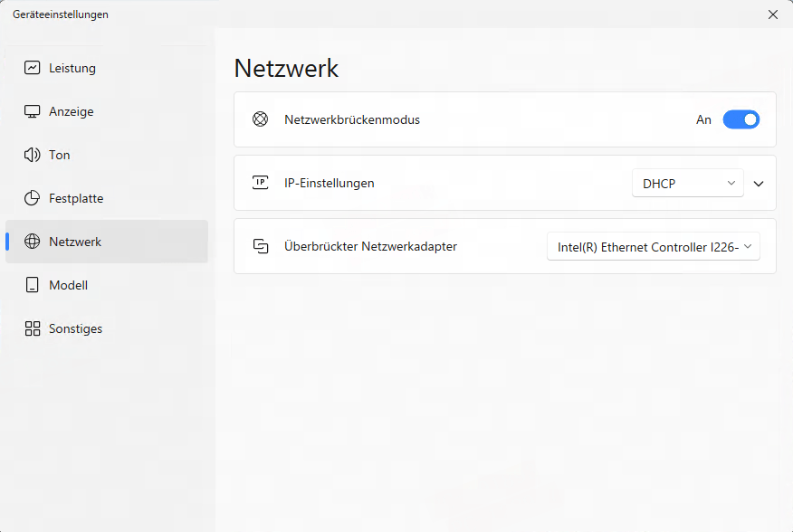Click the Modell device icon
The height and width of the screenshot is (532, 793).
(x=31, y=285)
